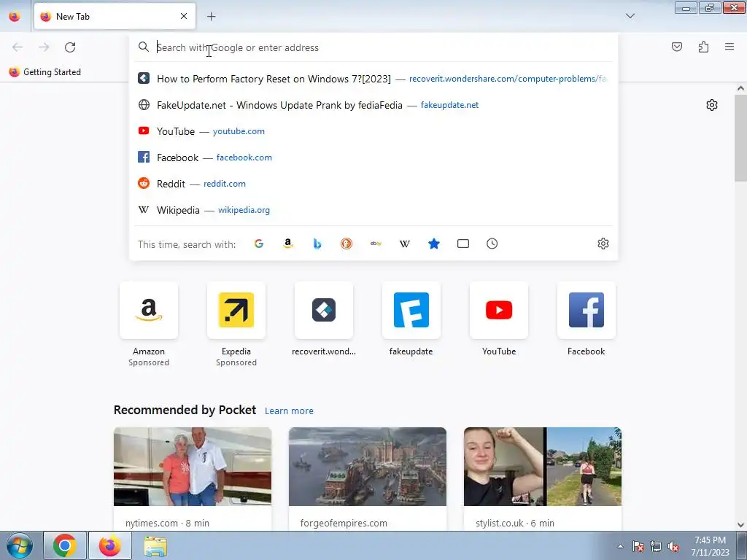Screen dimensions: 747x560
Task: Click the Firefox taskbar icon
Action: coord(109,545)
